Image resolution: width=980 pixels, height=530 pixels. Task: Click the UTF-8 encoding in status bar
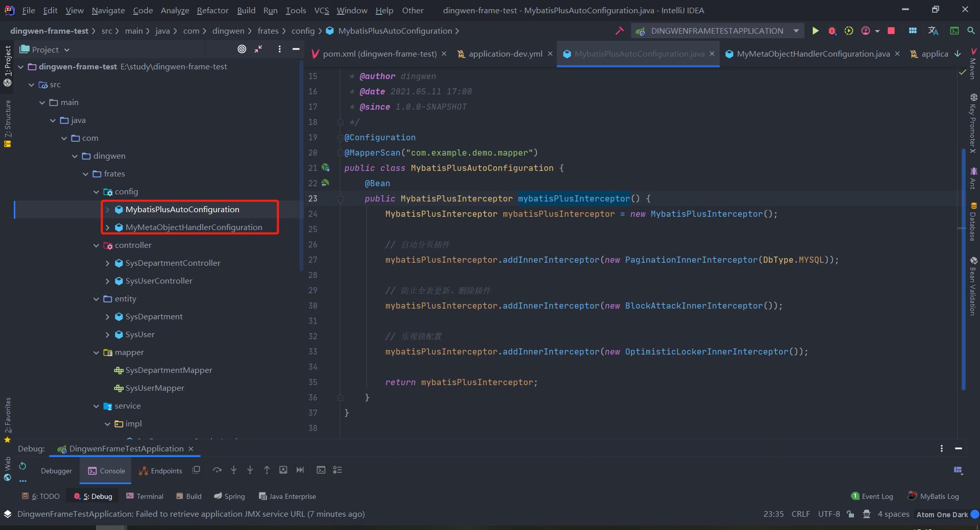tap(829, 514)
